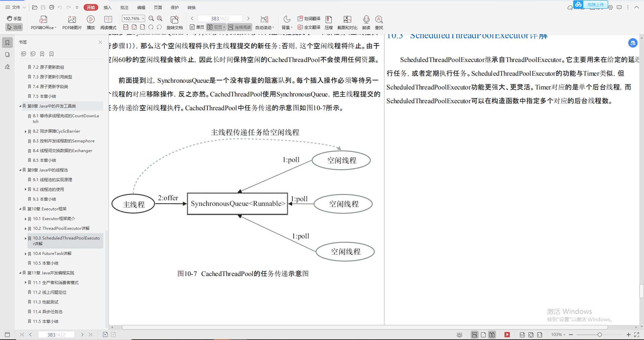Collapse 第8章 Java中的并发工具类 bookmark
Viewport: 644px width, 340px height.
tap(20, 106)
